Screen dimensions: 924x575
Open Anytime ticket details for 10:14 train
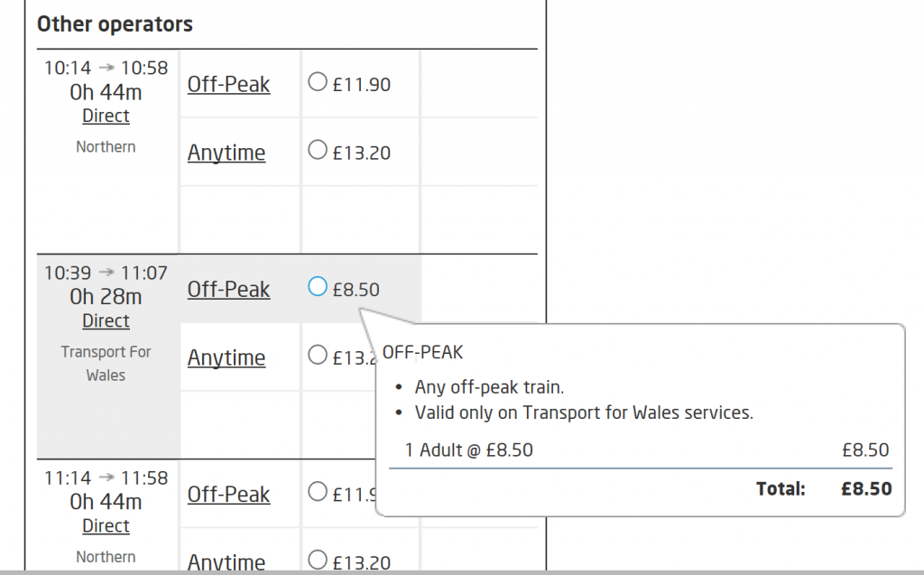(x=226, y=153)
